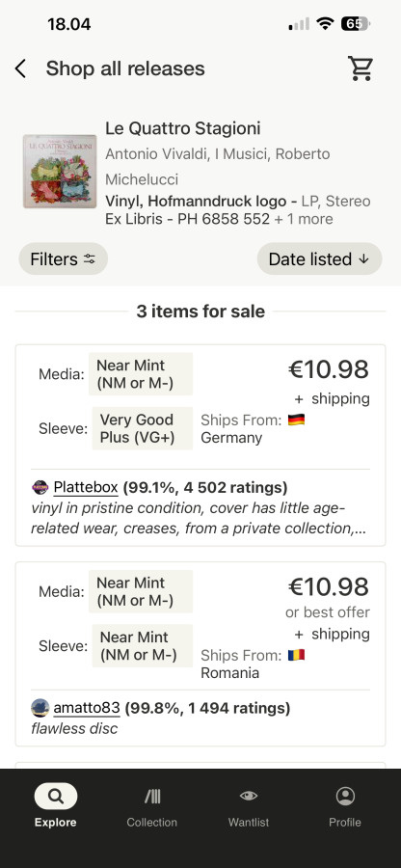Image resolution: width=401 pixels, height=868 pixels.
Task: Open the Profile tab
Action: point(345,805)
